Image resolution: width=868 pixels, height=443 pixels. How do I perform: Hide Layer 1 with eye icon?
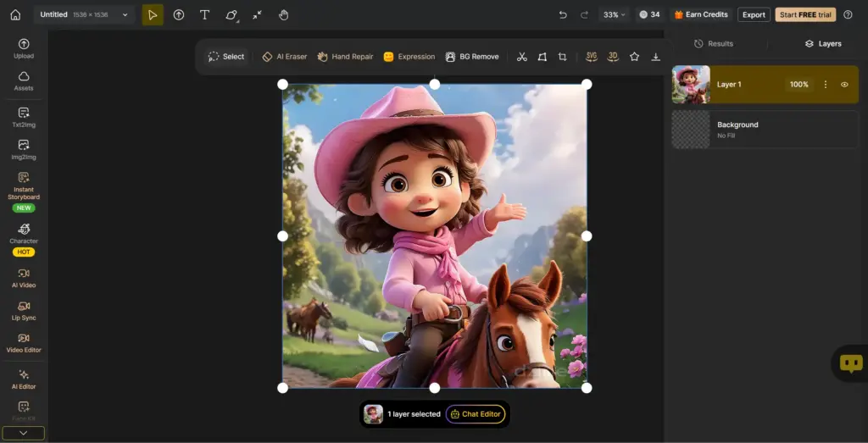[844, 85]
